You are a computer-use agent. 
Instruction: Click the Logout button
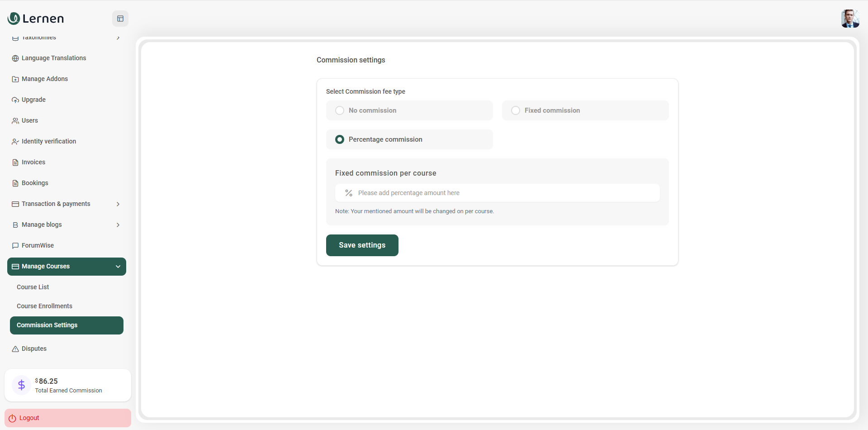pos(68,418)
